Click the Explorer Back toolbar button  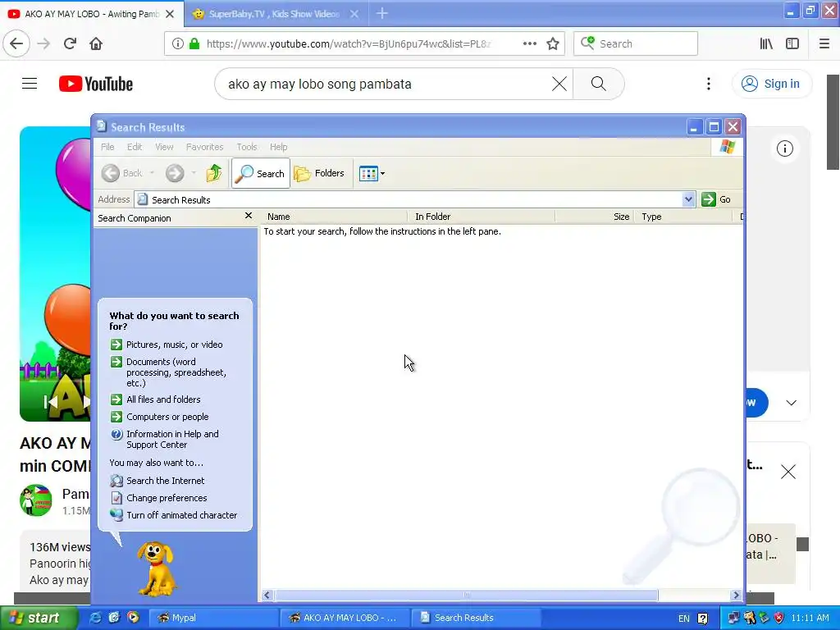pos(123,173)
